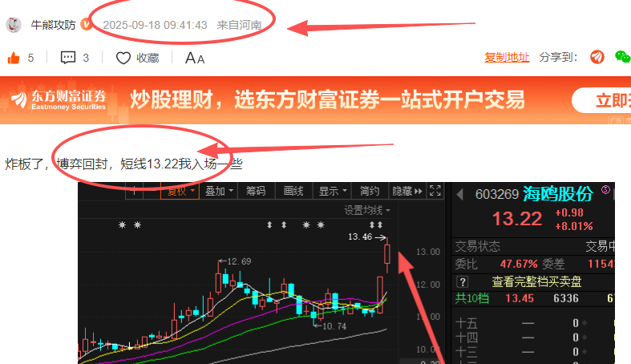Viewport: 631px width, 364px height.
Task: Click 查看完整档买卖盘 link
Action: tap(536, 282)
